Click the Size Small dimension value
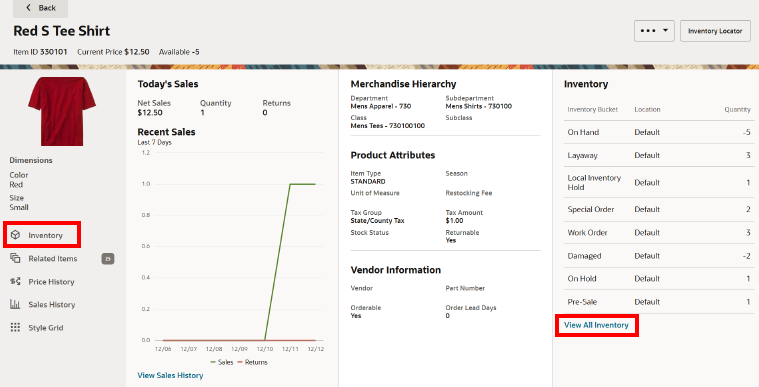This screenshot has width=759, height=387. point(19,207)
